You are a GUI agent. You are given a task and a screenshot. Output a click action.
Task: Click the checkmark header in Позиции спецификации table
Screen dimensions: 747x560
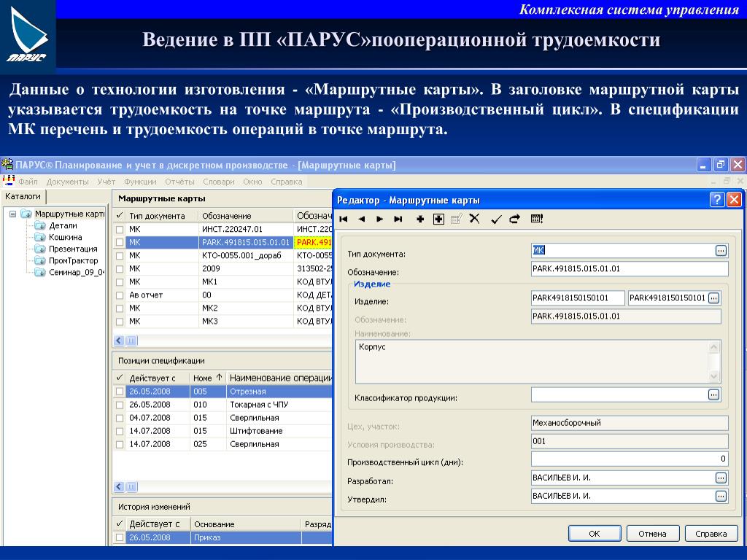click(120, 378)
